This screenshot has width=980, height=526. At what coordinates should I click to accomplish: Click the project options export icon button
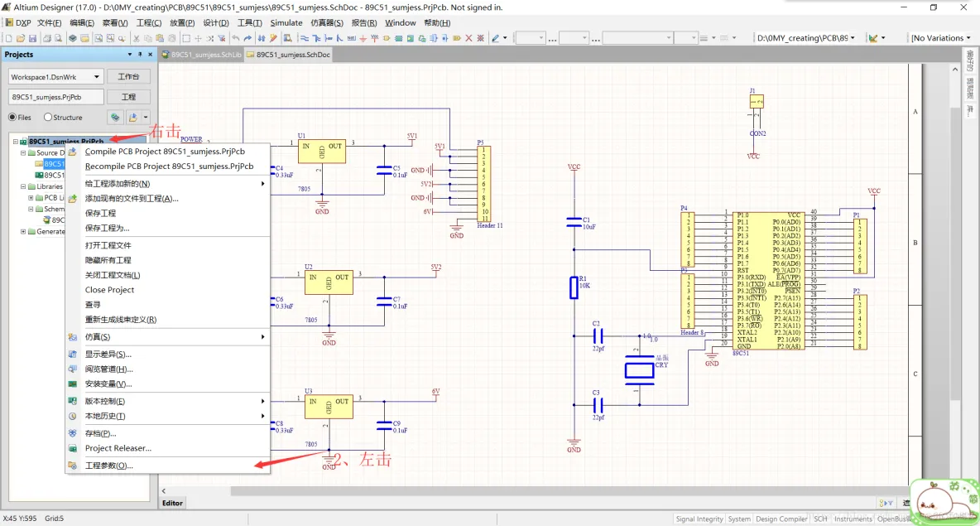pos(132,117)
